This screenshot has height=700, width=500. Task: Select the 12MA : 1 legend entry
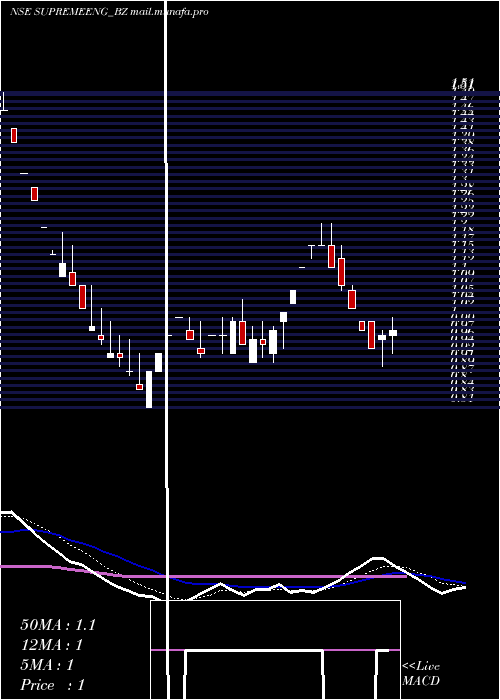point(52,645)
